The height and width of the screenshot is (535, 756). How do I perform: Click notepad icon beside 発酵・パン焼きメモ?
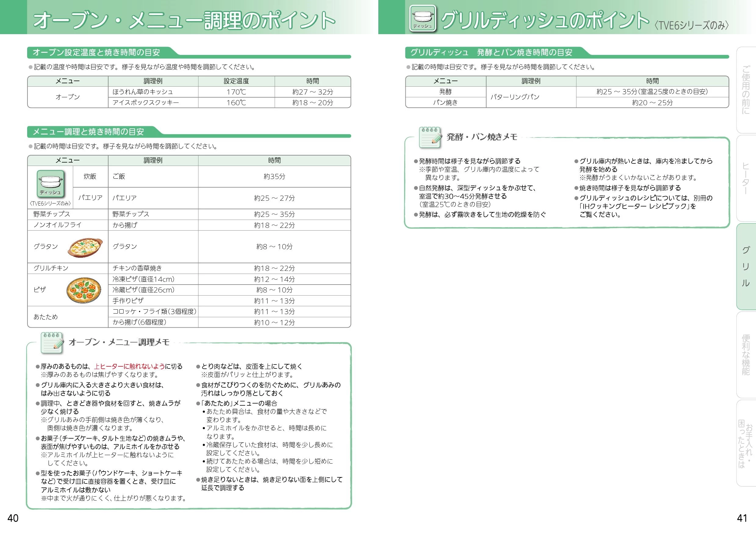(x=430, y=137)
